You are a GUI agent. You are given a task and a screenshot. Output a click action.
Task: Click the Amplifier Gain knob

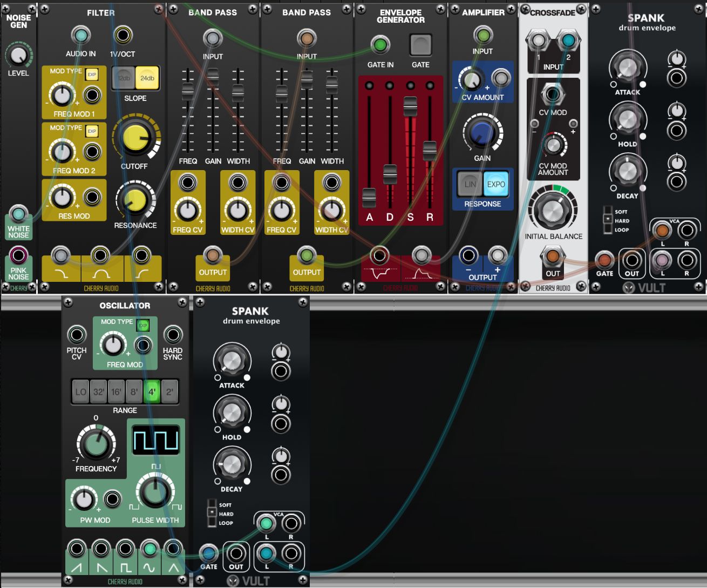point(482,133)
